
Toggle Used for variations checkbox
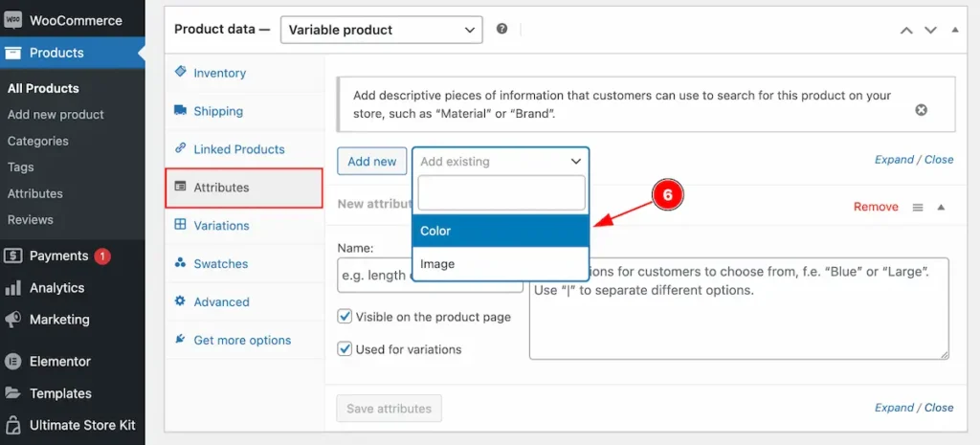[x=345, y=348]
